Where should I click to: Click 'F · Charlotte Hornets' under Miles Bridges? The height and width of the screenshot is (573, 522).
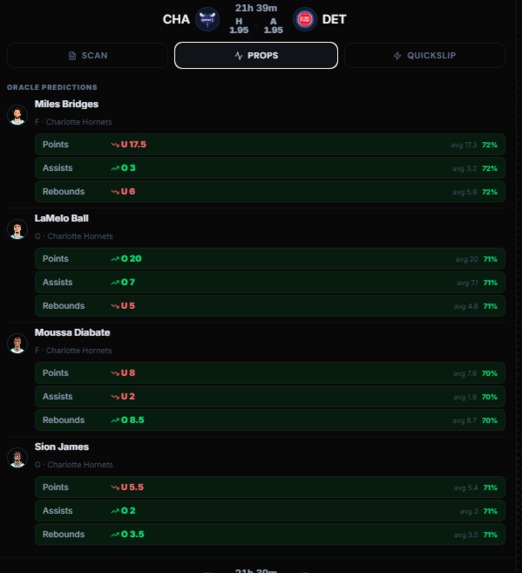click(73, 122)
